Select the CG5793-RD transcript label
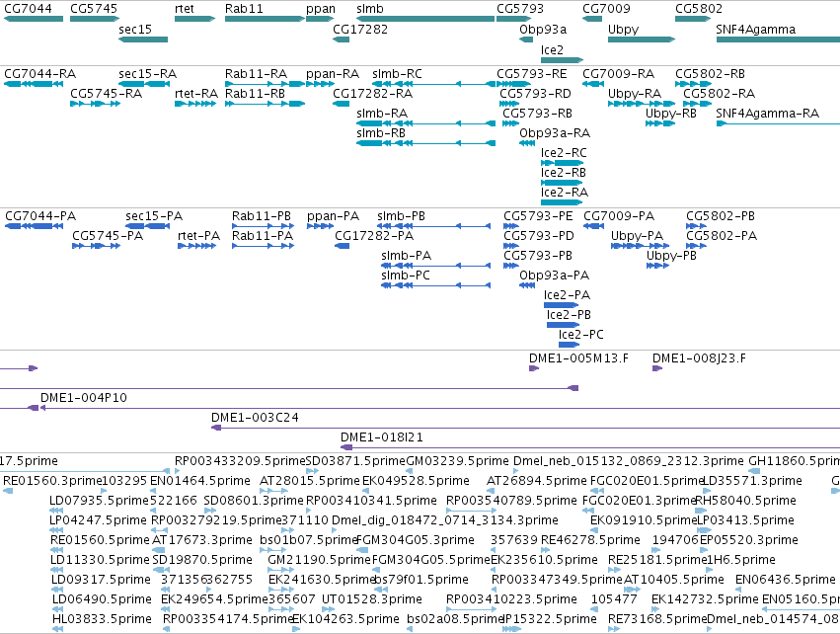Image resolution: width=840 pixels, height=634 pixels. pyautogui.click(x=535, y=93)
